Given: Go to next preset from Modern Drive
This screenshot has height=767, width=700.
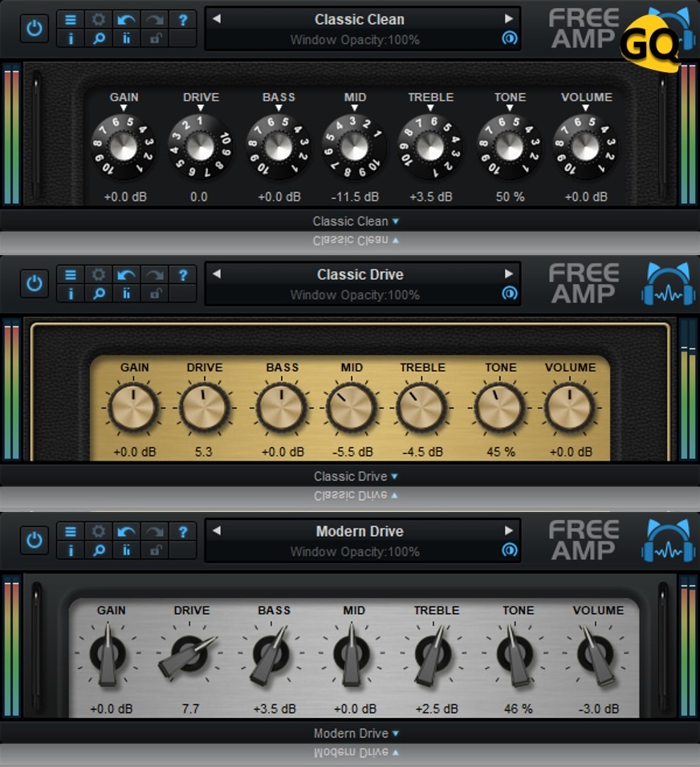Looking at the screenshot, I should pos(509,531).
